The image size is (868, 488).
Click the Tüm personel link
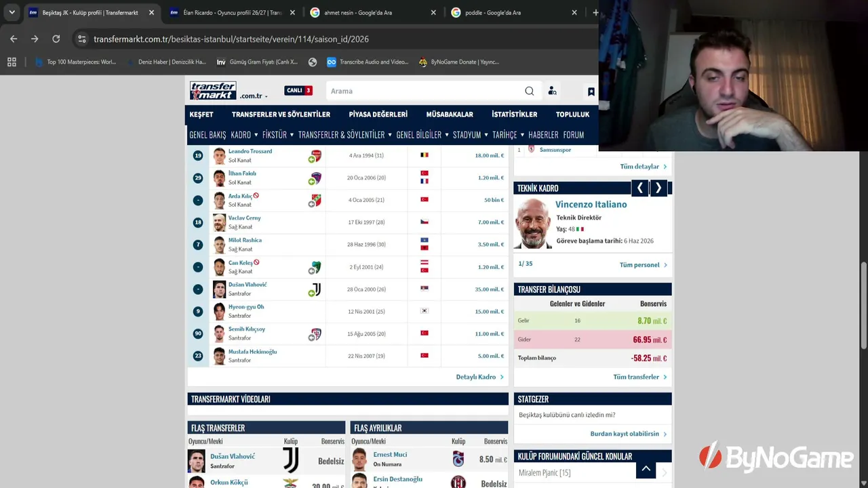[x=643, y=265]
